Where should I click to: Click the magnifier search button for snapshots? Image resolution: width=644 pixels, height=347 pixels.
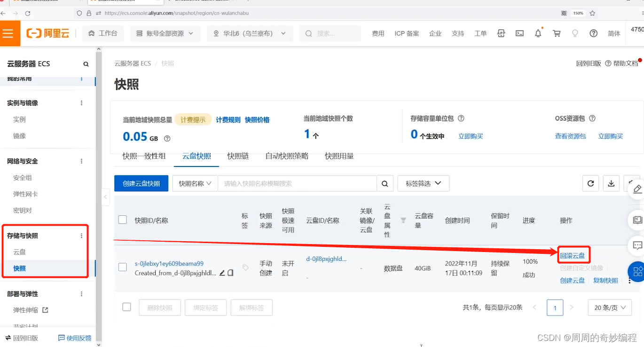pos(385,183)
